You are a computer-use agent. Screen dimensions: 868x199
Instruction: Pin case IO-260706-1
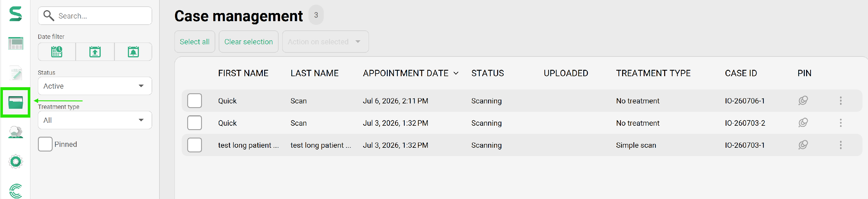tap(803, 101)
